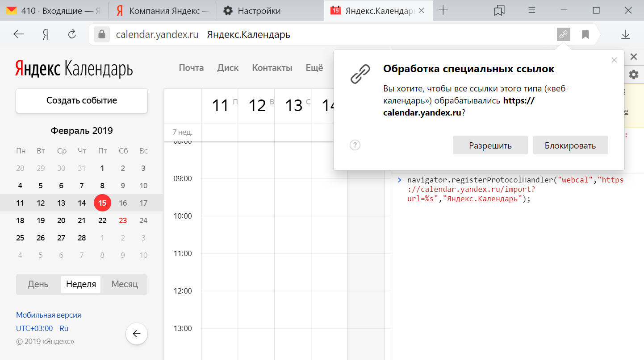Switch to the Компания Яндекс tab
This screenshot has width=644, height=360.
point(162,11)
